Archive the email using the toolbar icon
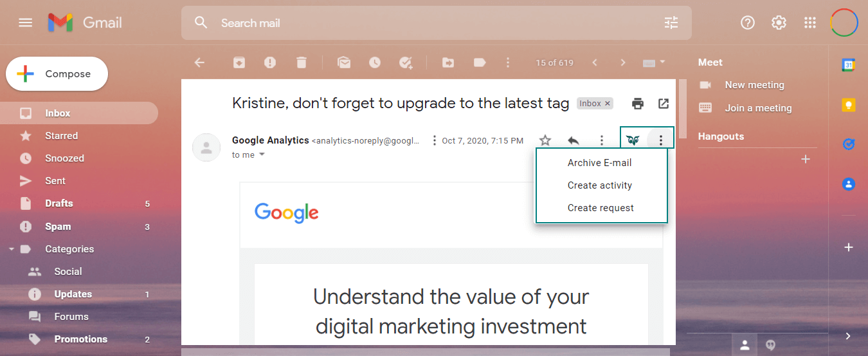868x356 pixels. coord(239,62)
